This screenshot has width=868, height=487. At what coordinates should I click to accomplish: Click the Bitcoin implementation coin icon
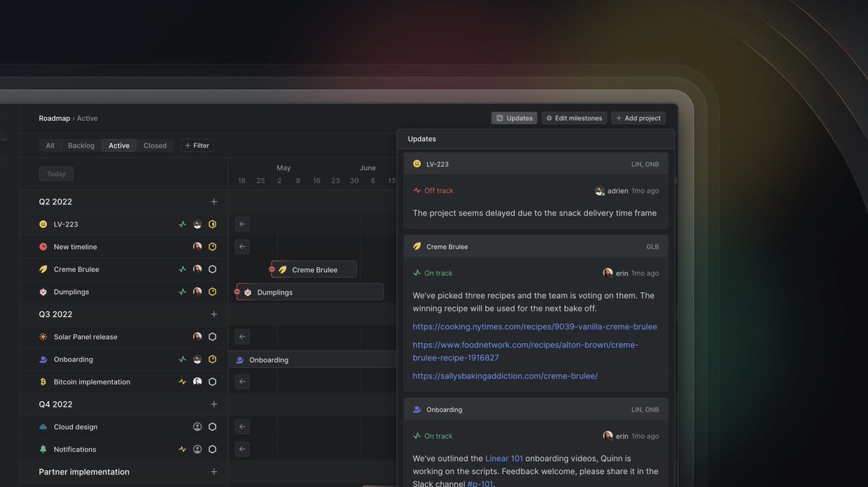43,381
